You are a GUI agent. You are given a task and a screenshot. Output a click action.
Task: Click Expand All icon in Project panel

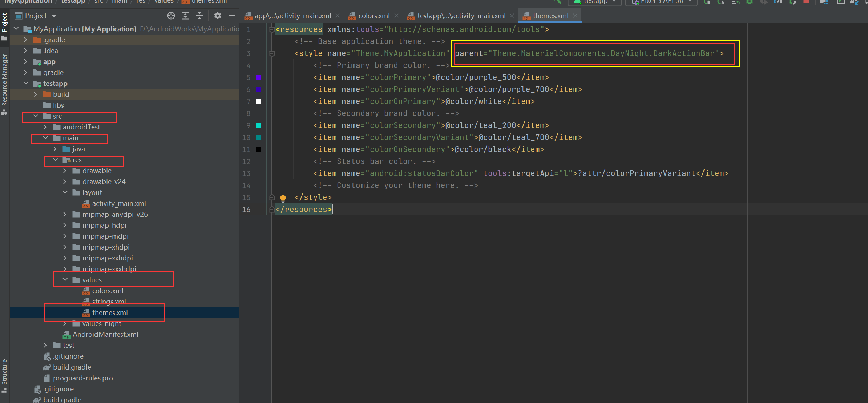(185, 16)
